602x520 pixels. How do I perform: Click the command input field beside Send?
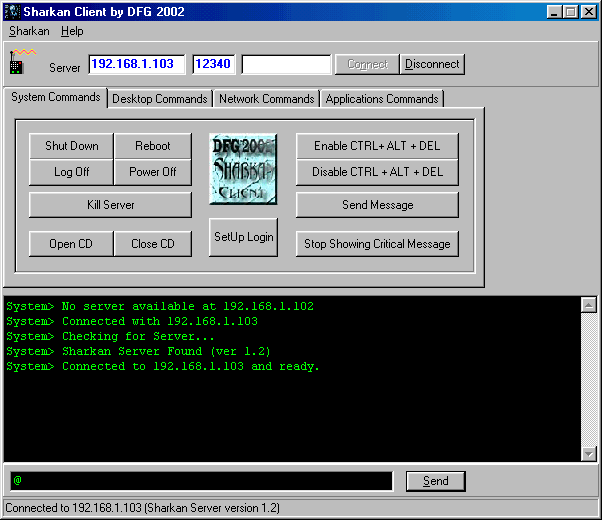[x=200, y=481]
